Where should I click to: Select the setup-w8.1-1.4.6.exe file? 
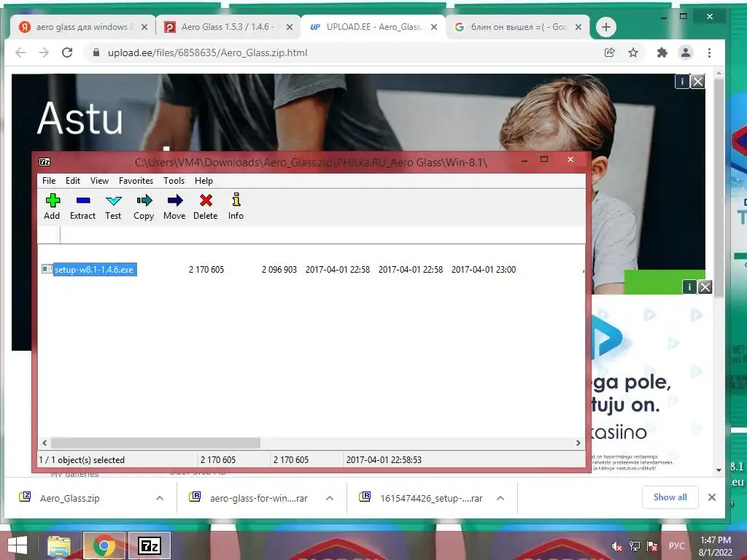[94, 270]
